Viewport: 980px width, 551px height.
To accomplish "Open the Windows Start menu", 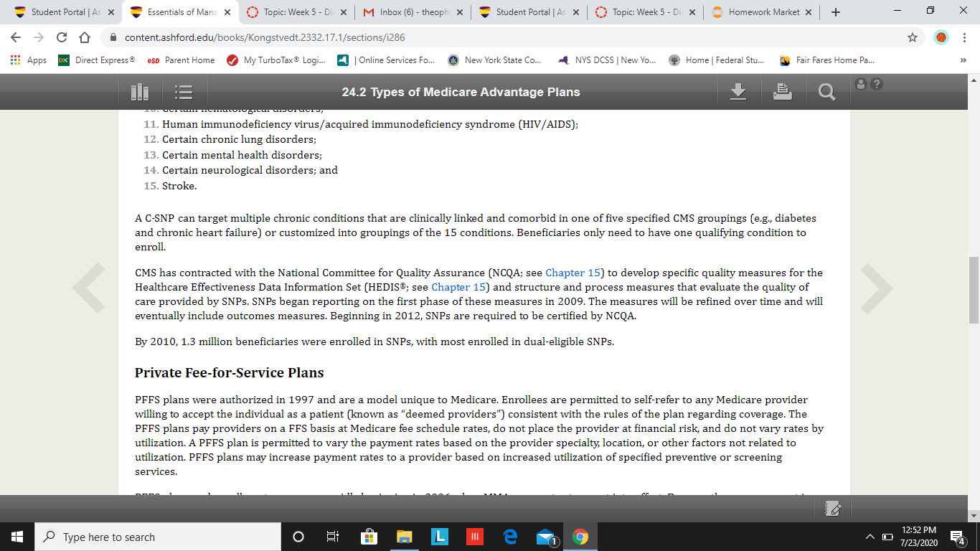I will pyautogui.click(x=17, y=537).
